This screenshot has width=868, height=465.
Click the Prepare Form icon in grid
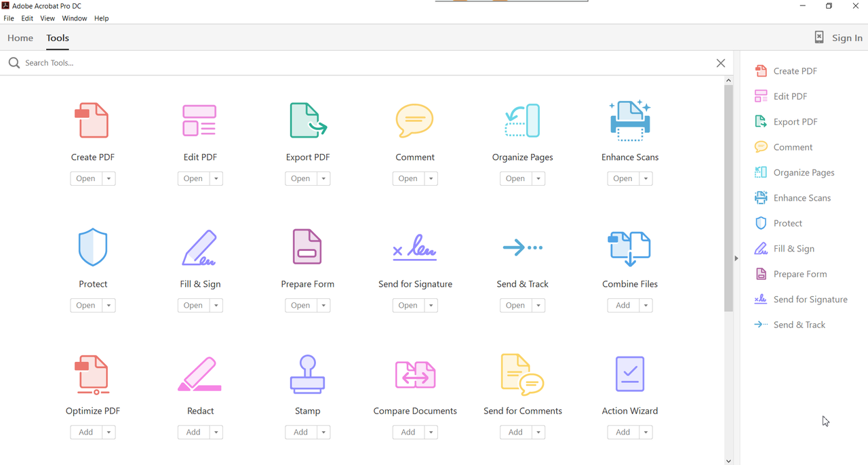click(x=307, y=247)
